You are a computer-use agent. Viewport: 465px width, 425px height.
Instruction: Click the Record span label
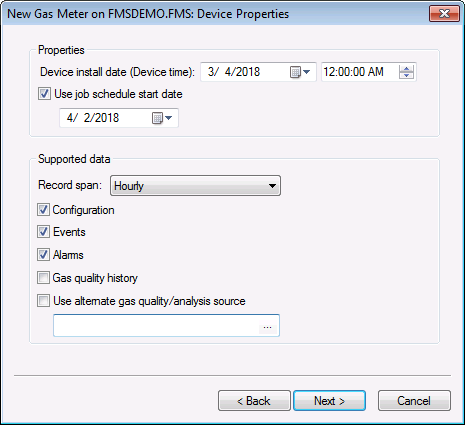coord(70,185)
